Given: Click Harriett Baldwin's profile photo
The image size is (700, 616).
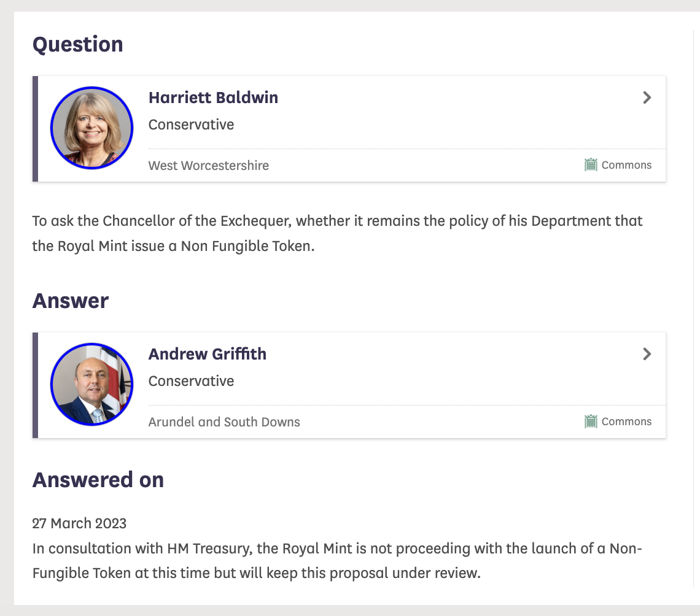Looking at the screenshot, I should click(x=92, y=128).
